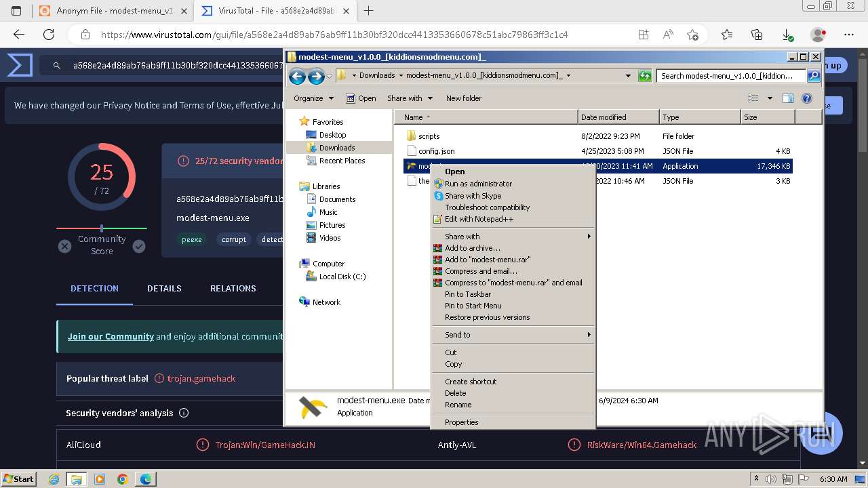868x488 pixels.
Task: Expand the recent pages dropdown next to Forward
Action: click(x=329, y=77)
